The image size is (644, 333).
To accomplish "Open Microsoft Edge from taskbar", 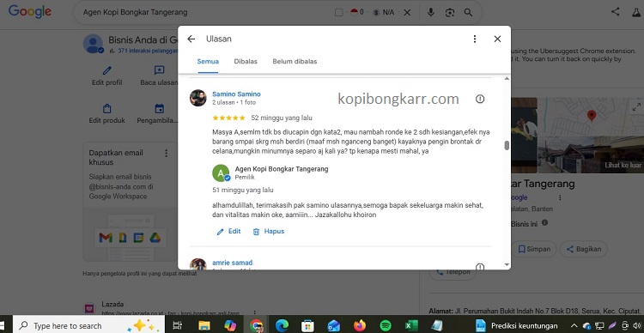I will tap(282, 325).
